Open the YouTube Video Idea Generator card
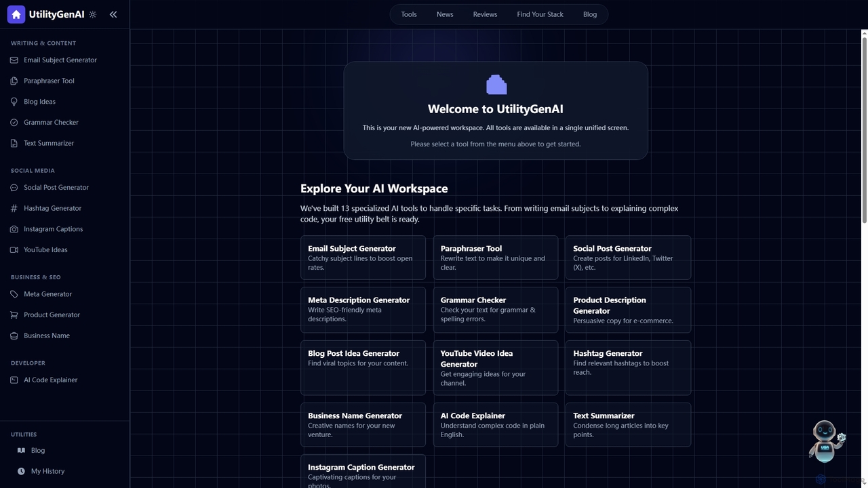 pos(496,368)
